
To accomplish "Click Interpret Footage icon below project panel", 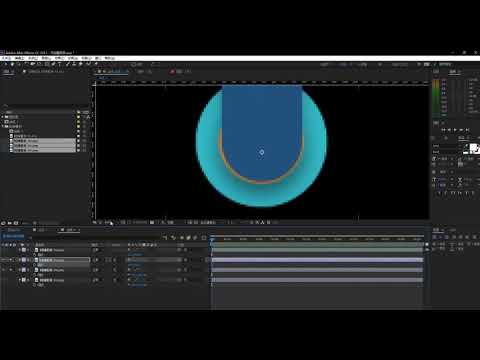I will tap(3, 223).
